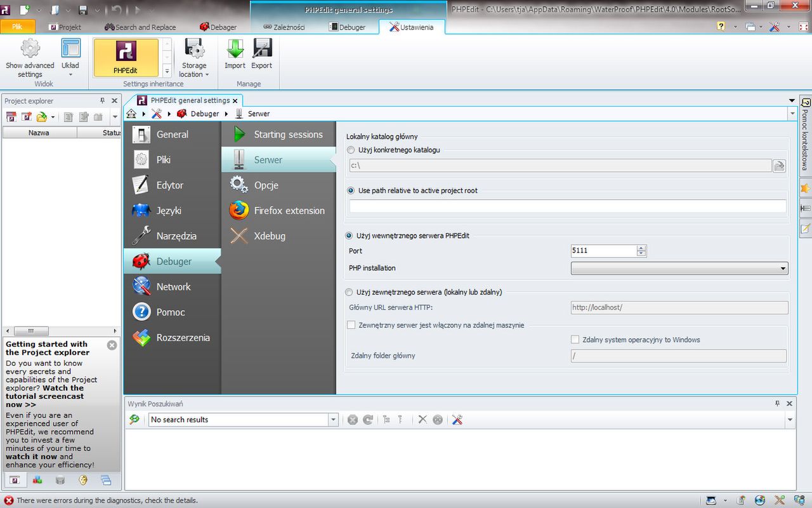Click the tools settings icon in title toolbar
Image resolution: width=812 pixels, height=508 pixels.
pyautogui.click(x=775, y=27)
